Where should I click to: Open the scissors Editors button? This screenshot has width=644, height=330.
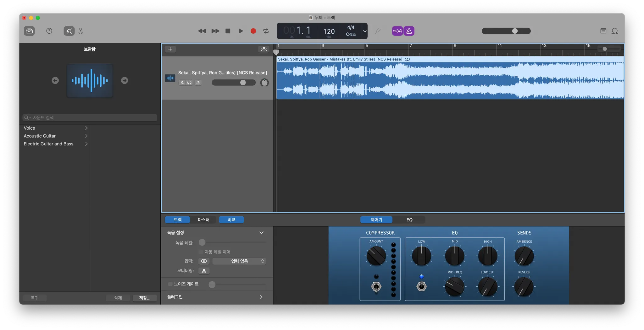[x=81, y=31]
